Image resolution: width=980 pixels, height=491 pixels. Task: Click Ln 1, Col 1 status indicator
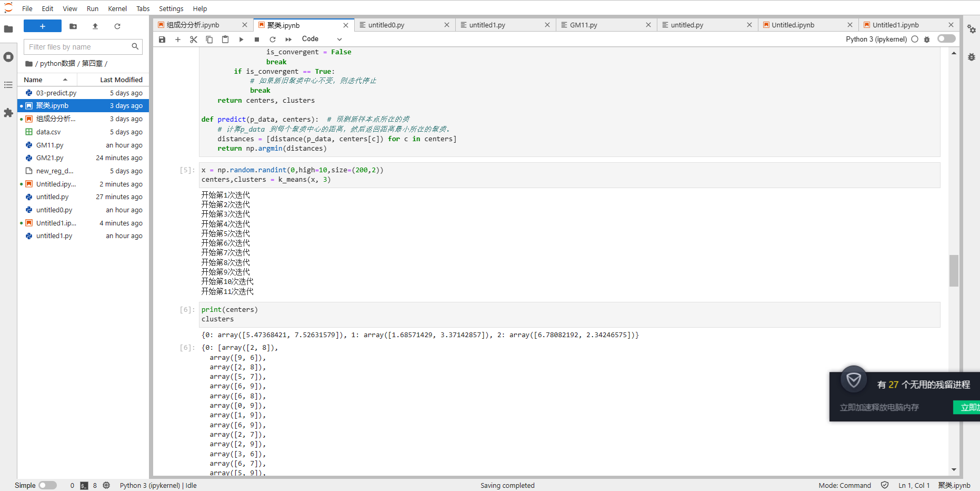click(x=914, y=485)
